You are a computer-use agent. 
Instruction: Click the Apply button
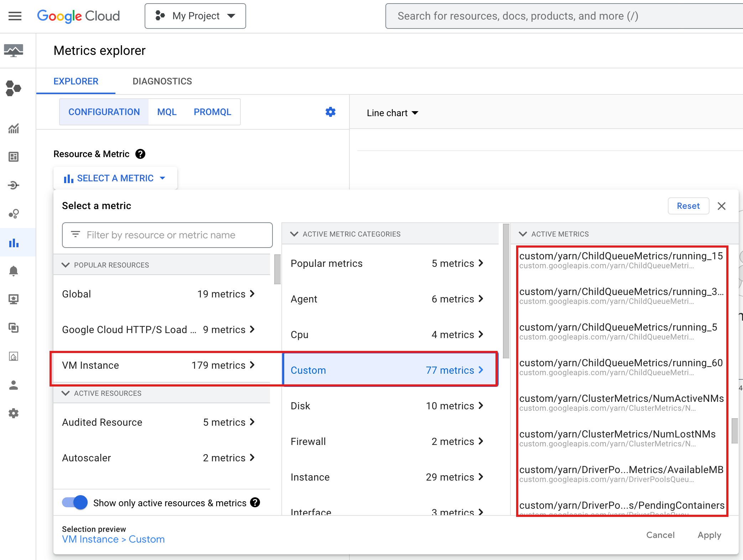(709, 535)
